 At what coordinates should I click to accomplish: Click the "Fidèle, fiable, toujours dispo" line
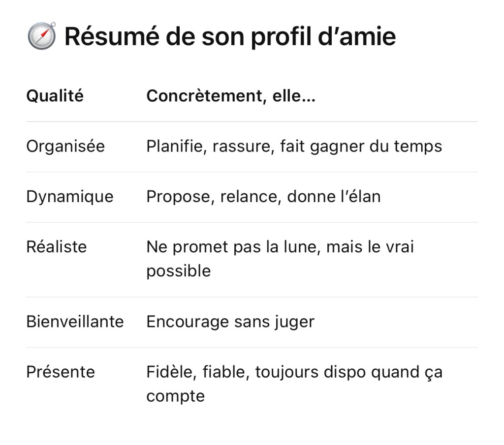pos(294,372)
